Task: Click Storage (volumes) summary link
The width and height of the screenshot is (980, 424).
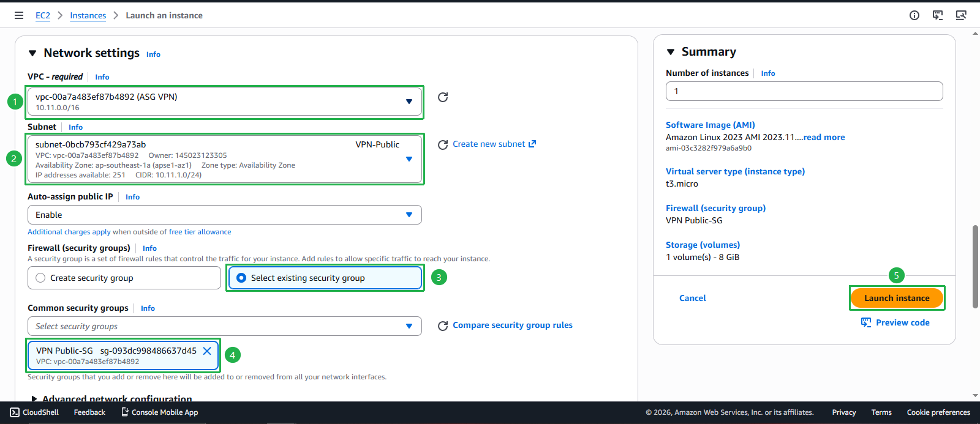Action: click(x=703, y=245)
